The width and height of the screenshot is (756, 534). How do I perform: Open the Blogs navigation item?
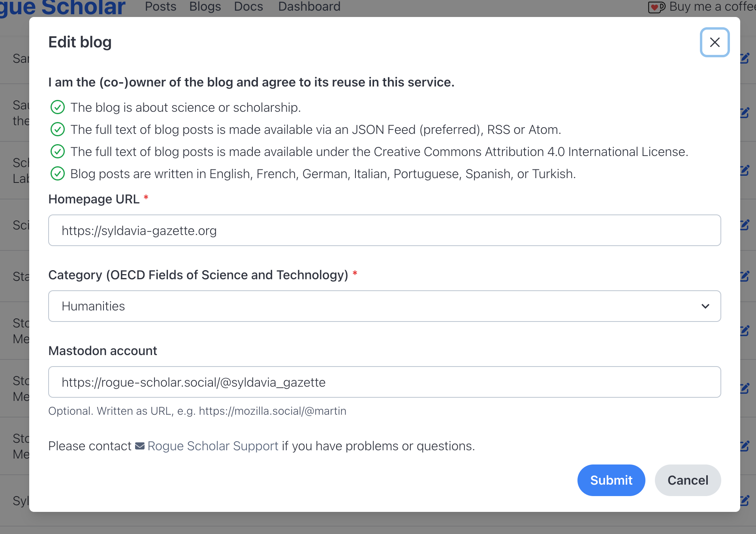tap(205, 6)
